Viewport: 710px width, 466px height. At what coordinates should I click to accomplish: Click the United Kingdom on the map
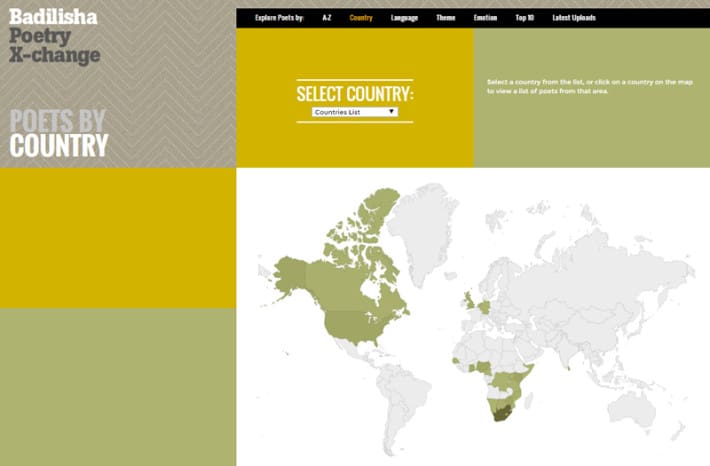[467, 300]
